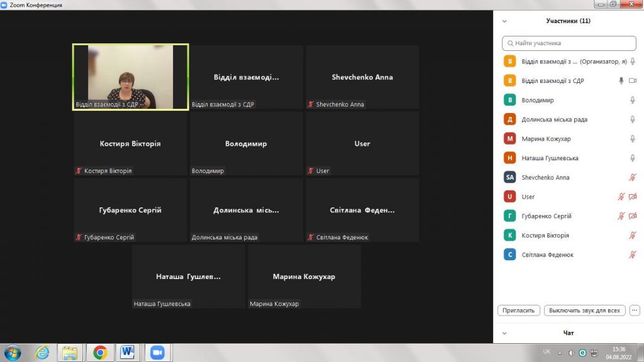Open the more options ellipsis menu beside mute all
The width and height of the screenshot is (644, 362).
coord(634,310)
